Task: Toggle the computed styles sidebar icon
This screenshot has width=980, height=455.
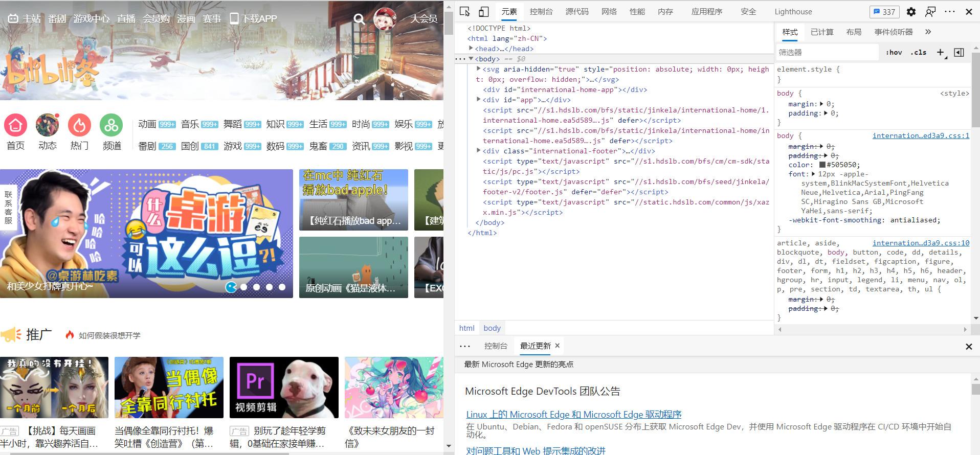Action: [960, 52]
